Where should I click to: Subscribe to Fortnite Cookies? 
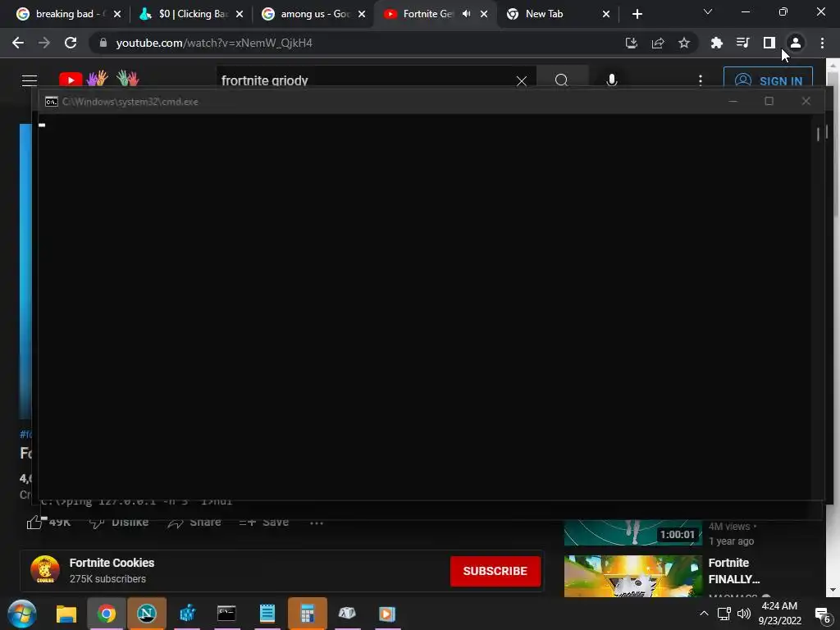point(495,571)
